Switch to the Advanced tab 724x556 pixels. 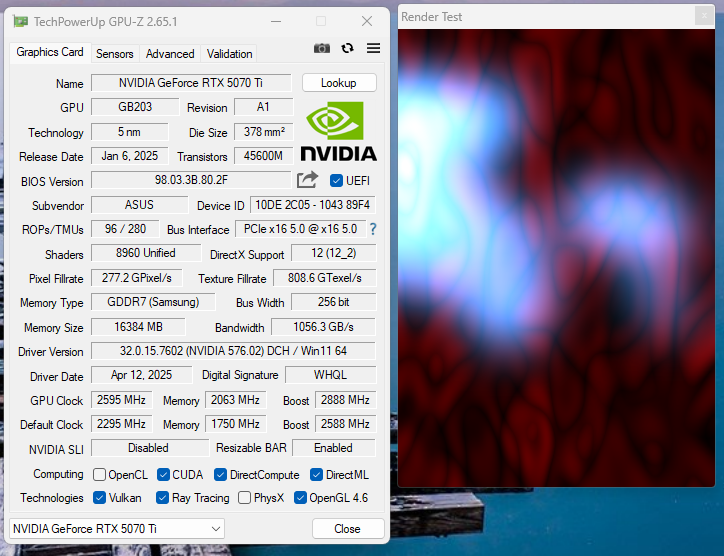tap(170, 54)
